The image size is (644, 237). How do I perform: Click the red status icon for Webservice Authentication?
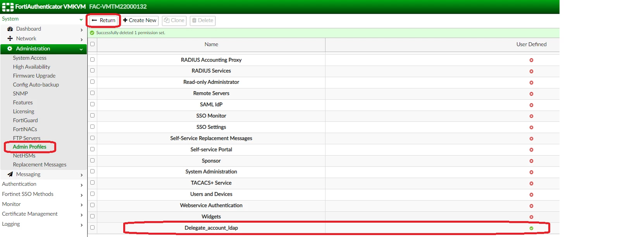(x=531, y=206)
